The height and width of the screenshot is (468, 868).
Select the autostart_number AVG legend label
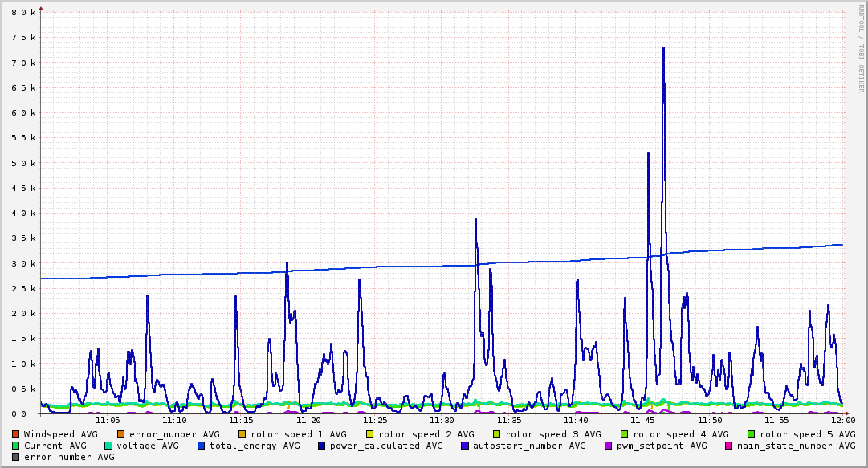tap(529, 446)
